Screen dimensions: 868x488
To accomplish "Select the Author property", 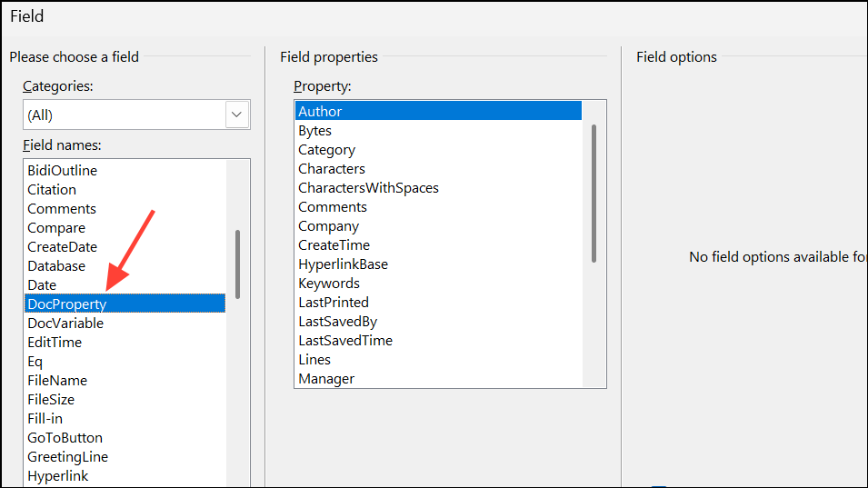I will [x=320, y=112].
